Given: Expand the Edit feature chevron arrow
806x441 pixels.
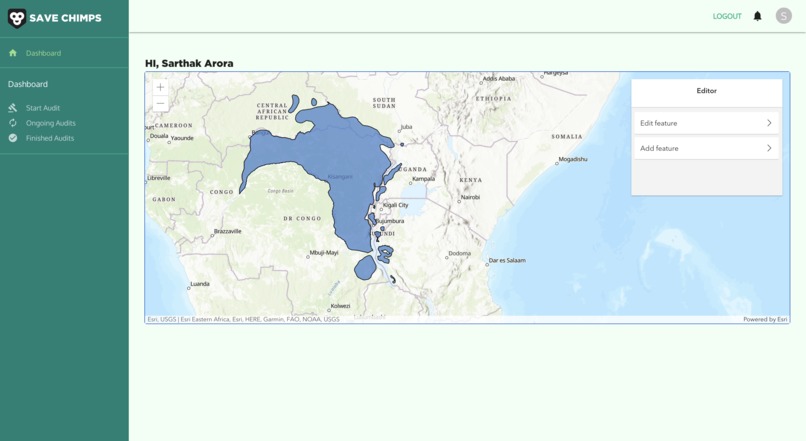Looking at the screenshot, I should coord(769,123).
